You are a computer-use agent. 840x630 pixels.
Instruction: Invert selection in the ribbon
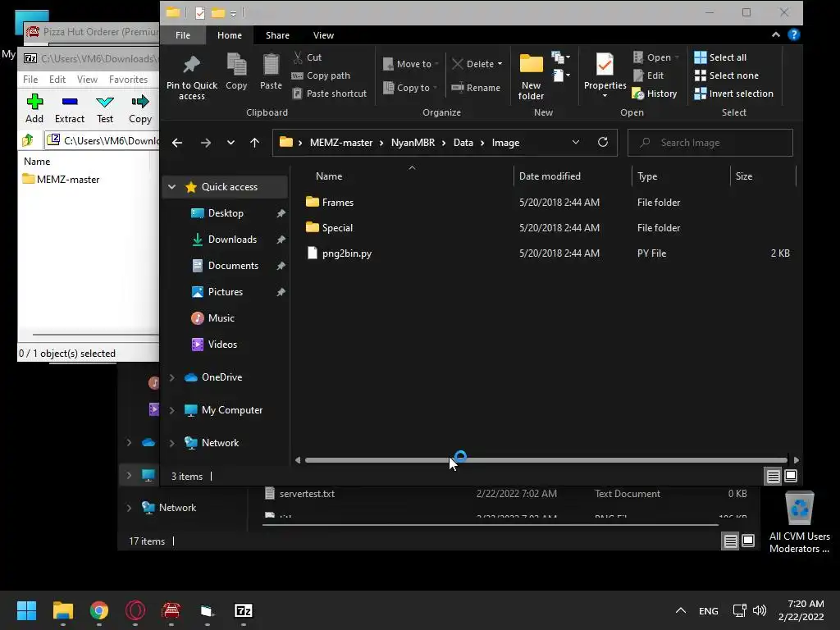pyautogui.click(x=734, y=94)
